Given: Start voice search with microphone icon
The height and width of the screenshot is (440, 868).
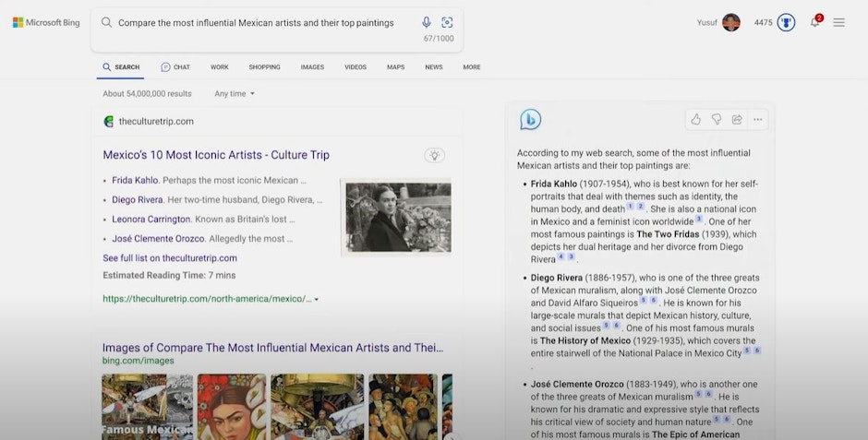Looking at the screenshot, I should pyautogui.click(x=427, y=22).
